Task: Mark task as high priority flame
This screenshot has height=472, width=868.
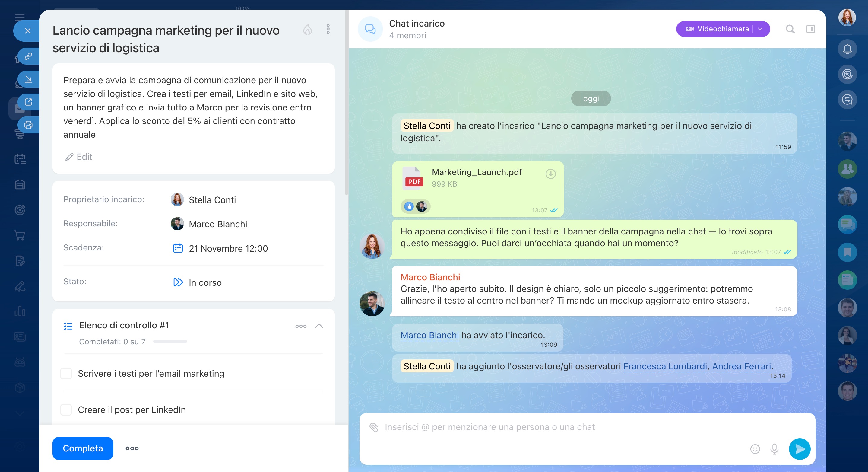Action: [307, 30]
